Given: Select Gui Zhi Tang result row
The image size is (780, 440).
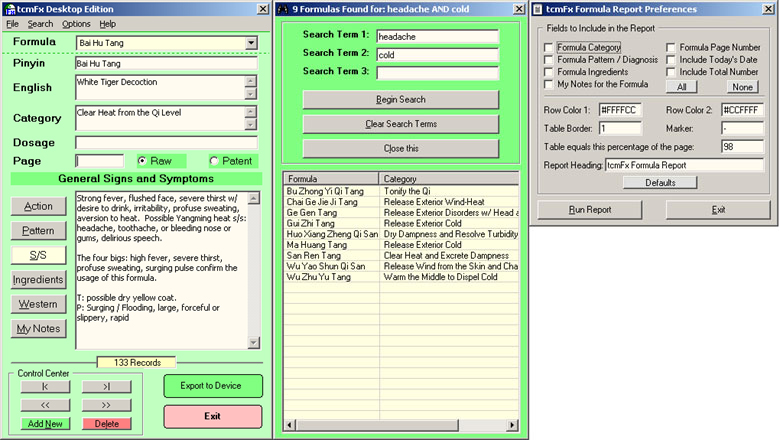Looking at the screenshot, I should coord(401,223).
